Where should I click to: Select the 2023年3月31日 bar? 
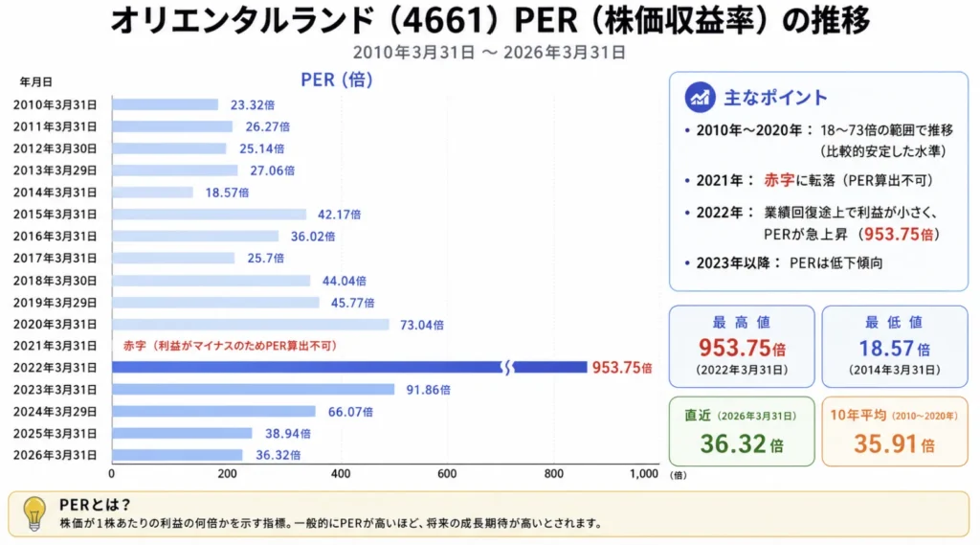click(253, 389)
